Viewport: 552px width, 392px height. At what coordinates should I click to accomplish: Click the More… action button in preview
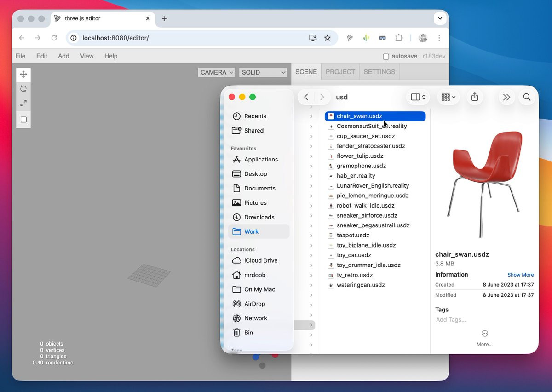pos(484,338)
